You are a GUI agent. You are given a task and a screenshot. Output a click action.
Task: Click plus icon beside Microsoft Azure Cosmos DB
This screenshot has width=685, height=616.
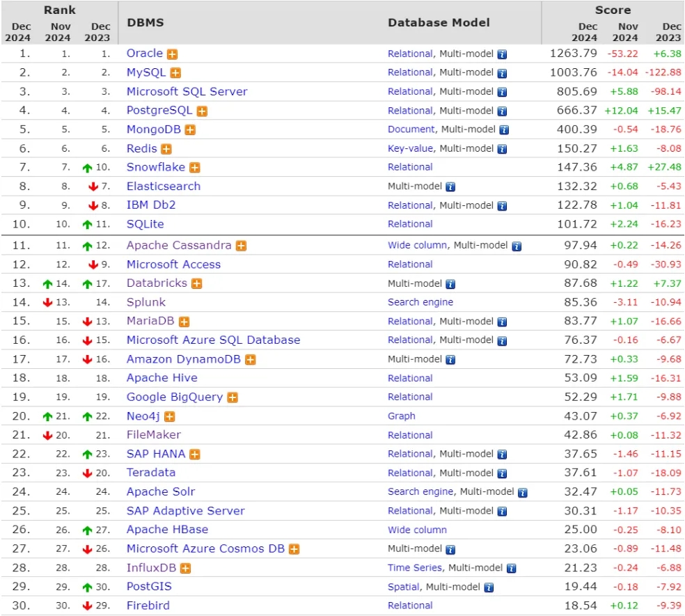pos(294,549)
